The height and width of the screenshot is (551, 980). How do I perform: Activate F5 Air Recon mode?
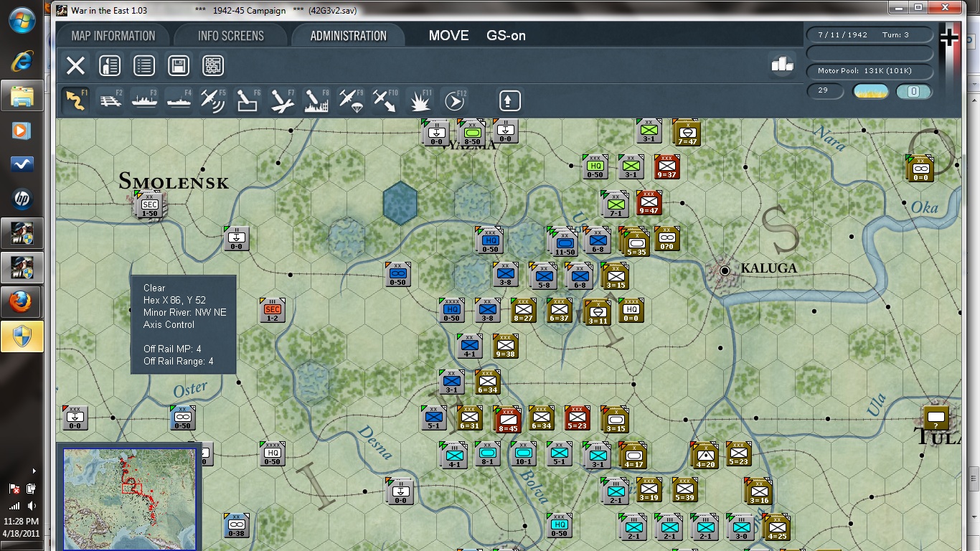pyautogui.click(x=214, y=100)
